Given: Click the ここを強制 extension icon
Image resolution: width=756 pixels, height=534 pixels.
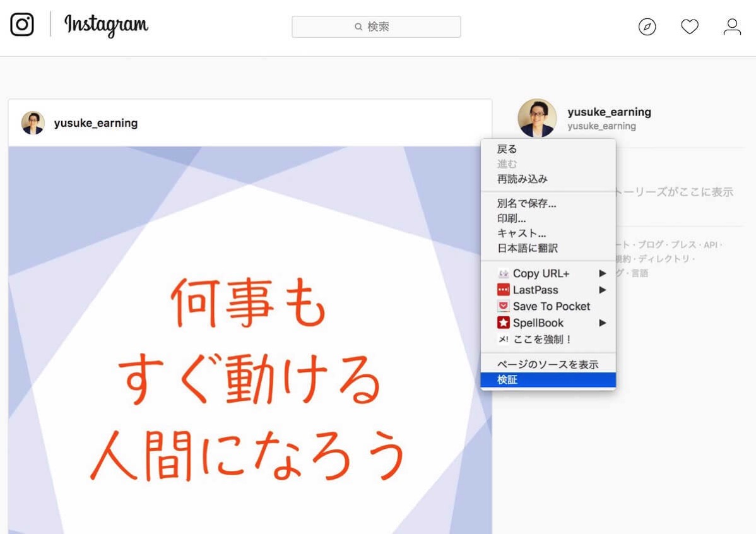Looking at the screenshot, I should [503, 339].
